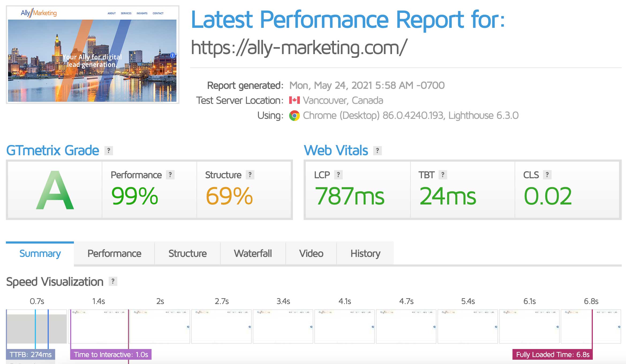
Task: Click the CLS question mark icon
Action: pos(547,175)
